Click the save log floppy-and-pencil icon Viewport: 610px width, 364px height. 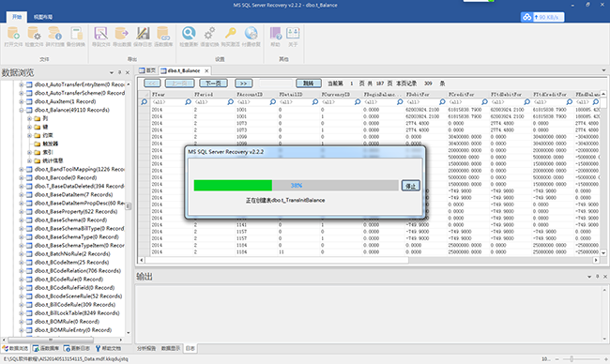143,34
